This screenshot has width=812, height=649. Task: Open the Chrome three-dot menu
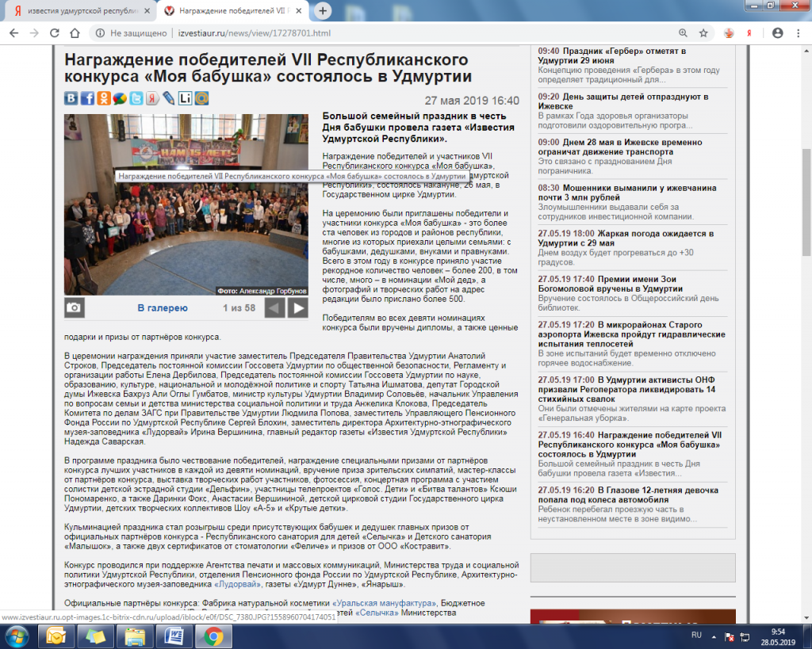pos(799,33)
